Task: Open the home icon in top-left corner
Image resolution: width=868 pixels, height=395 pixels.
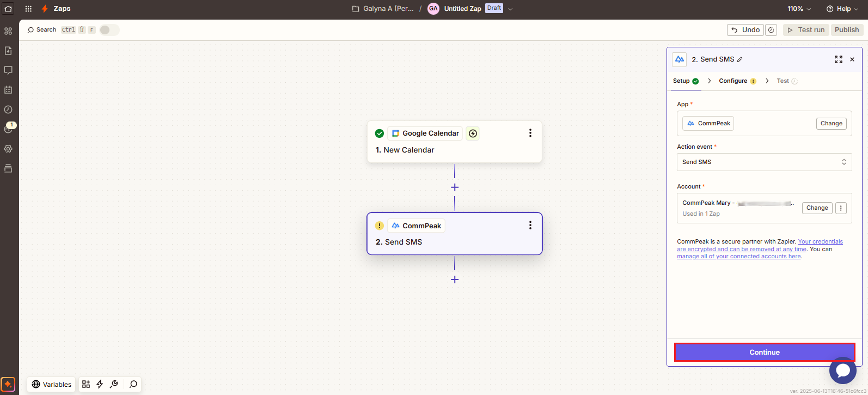Action: [8, 9]
